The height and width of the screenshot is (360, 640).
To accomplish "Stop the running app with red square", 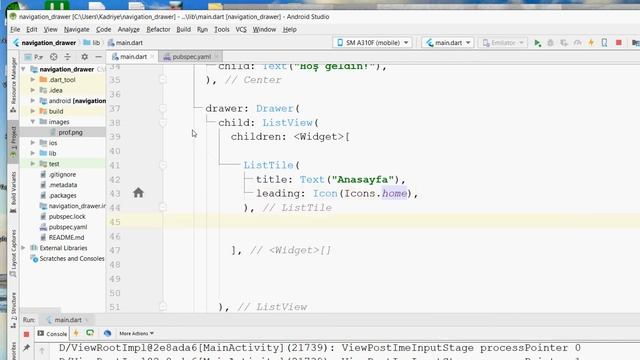I will (x=619, y=42).
